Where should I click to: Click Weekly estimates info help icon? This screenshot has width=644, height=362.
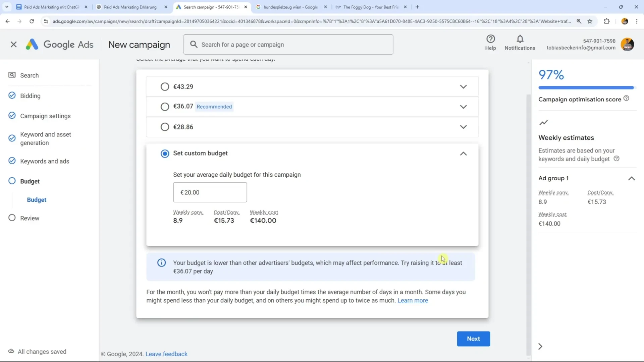point(616,159)
